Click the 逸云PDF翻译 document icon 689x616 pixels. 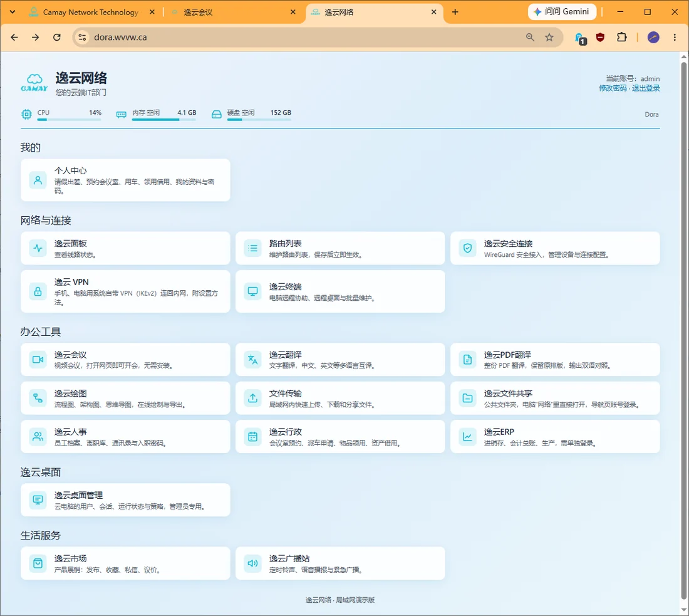pyautogui.click(x=467, y=359)
